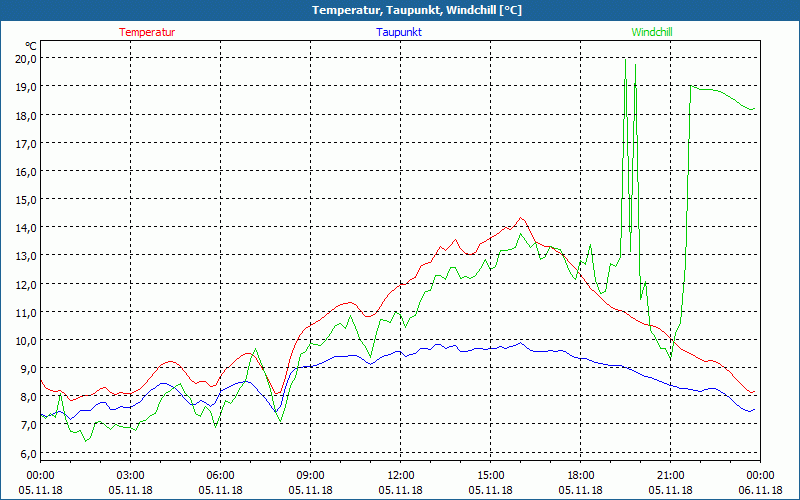This screenshot has height=500, width=800.
Task: Click the 06:00 time axis label
Action: click(x=220, y=476)
